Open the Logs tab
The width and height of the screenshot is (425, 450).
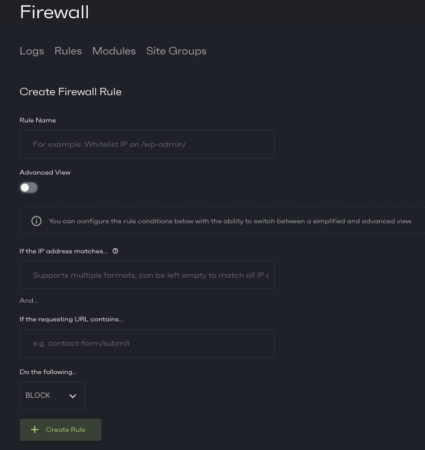coord(32,51)
